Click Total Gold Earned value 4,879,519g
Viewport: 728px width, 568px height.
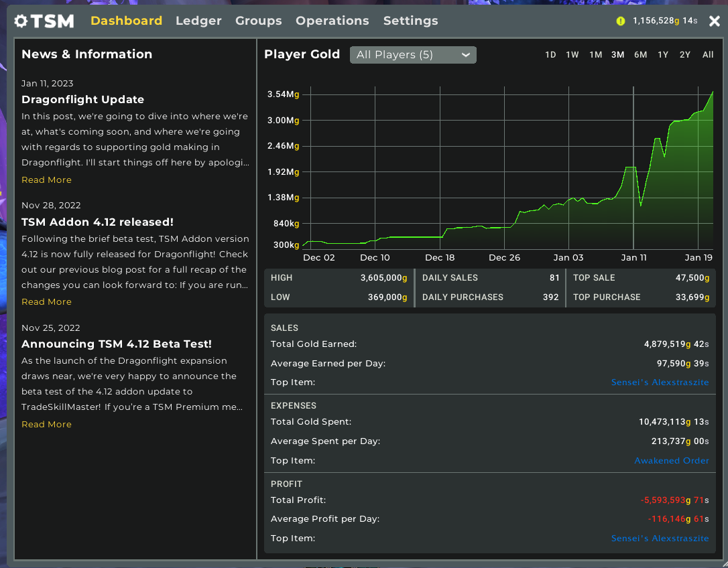(x=676, y=344)
